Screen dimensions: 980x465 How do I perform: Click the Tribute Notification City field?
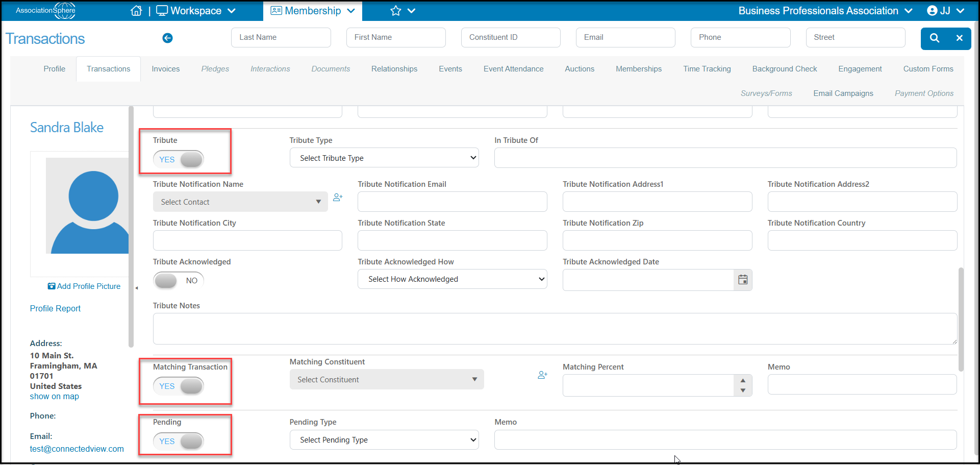click(247, 240)
